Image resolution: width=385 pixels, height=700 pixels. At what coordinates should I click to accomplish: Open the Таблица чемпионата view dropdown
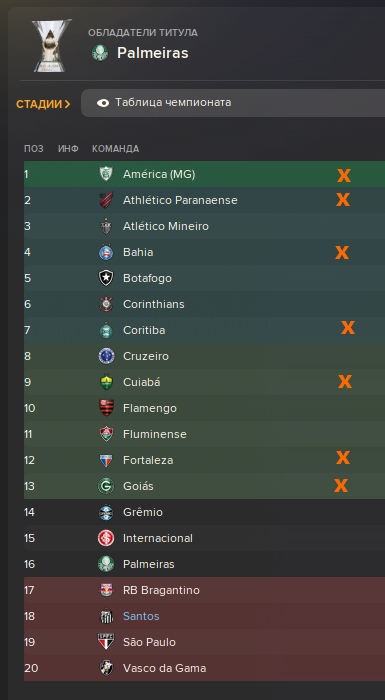tap(233, 103)
